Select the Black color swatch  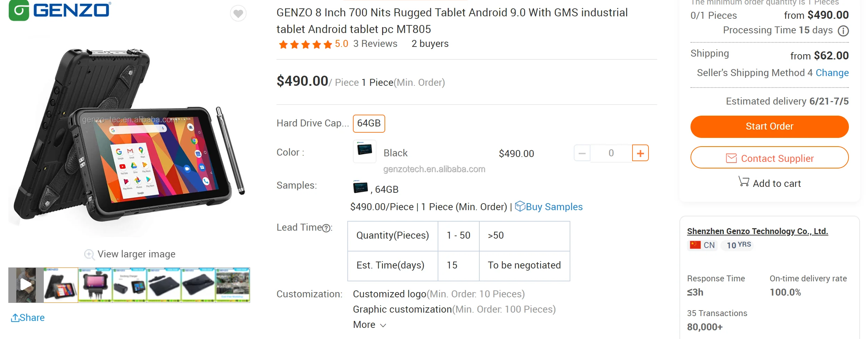point(365,151)
